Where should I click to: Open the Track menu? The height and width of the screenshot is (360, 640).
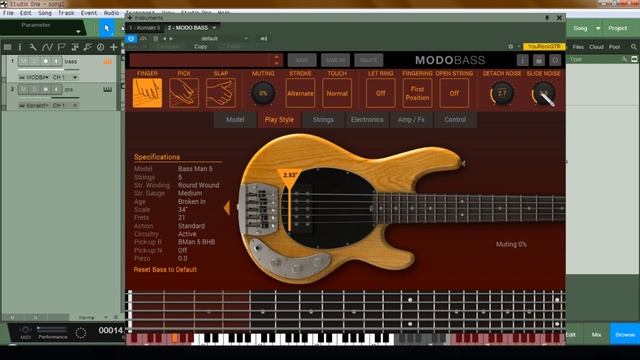pos(66,13)
